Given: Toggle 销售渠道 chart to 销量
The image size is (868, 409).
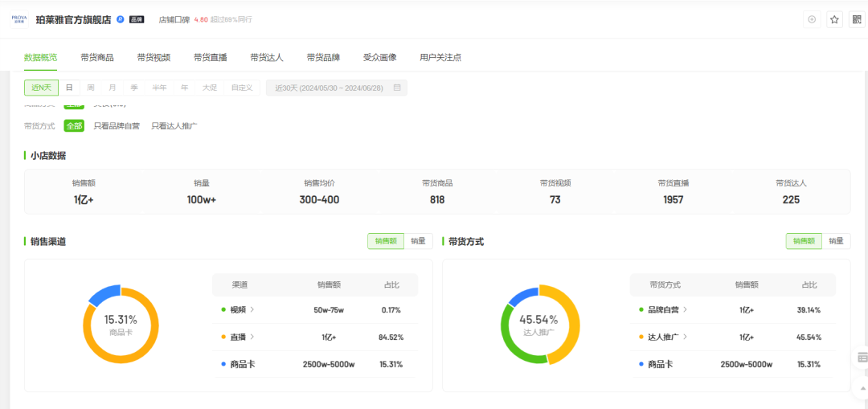Looking at the screenshot, I should point(418,241).
